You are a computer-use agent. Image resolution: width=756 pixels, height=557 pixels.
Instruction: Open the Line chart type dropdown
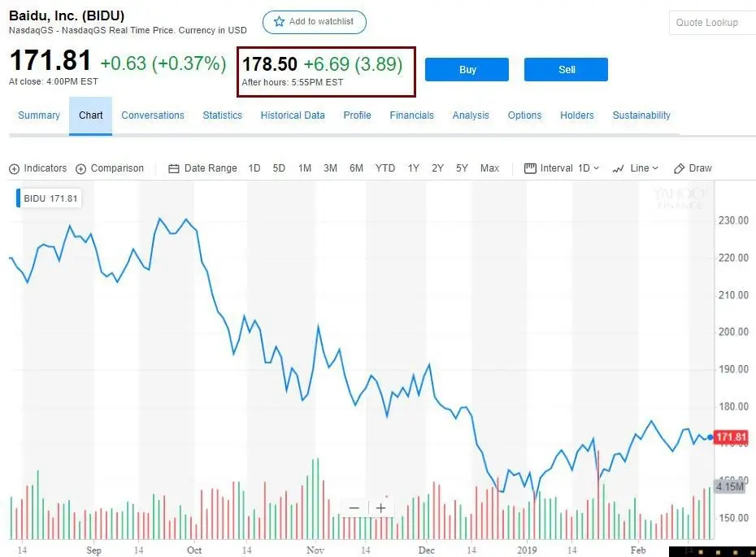(x=635, y=168)
